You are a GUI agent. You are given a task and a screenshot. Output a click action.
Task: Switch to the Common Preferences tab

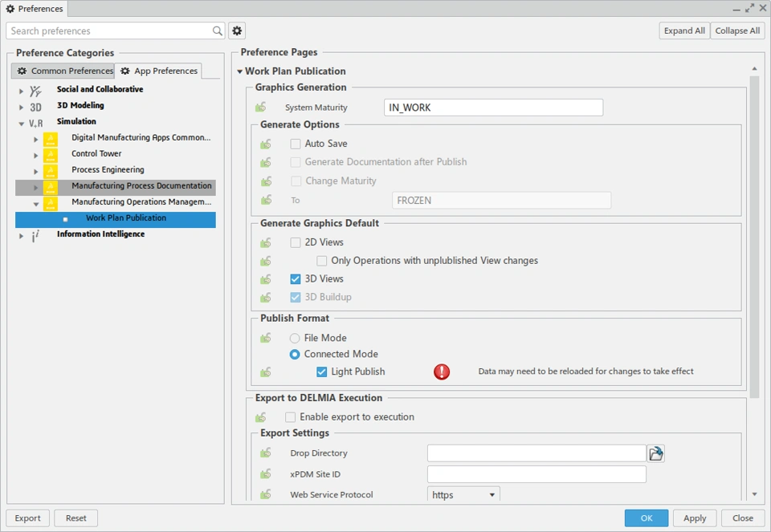pos(65,71)
